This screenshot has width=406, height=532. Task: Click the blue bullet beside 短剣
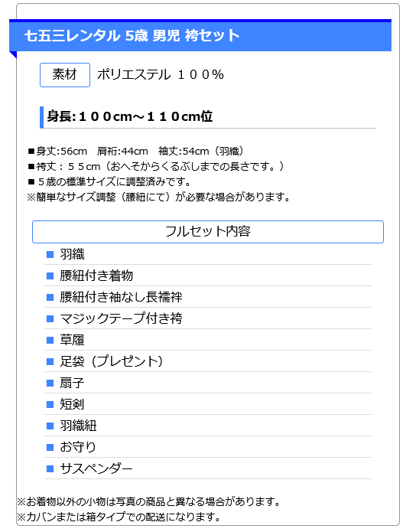tap(50, 404)
